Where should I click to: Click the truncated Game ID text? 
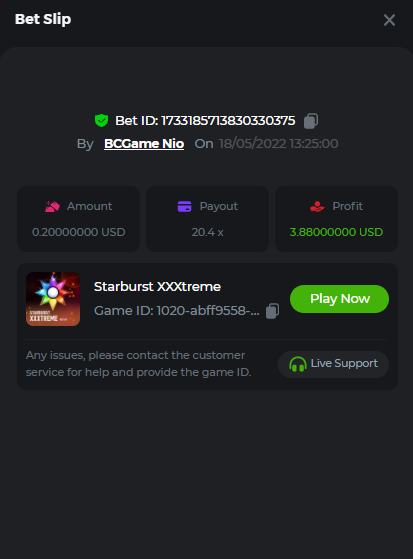pyautogui.click(x=177, y=311)
